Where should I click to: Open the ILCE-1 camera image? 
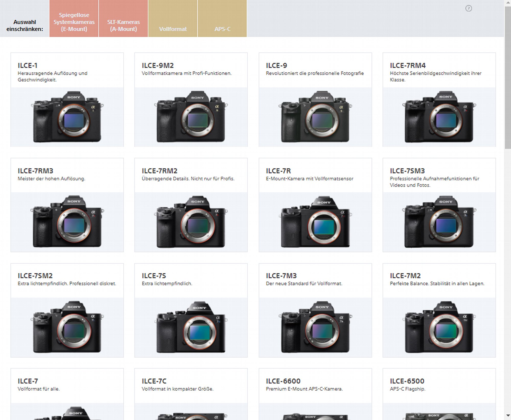click(x=67, y=117)
